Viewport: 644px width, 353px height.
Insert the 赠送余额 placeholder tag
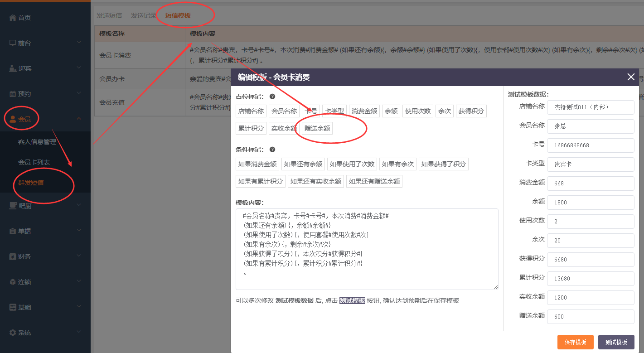coord(317,128)
